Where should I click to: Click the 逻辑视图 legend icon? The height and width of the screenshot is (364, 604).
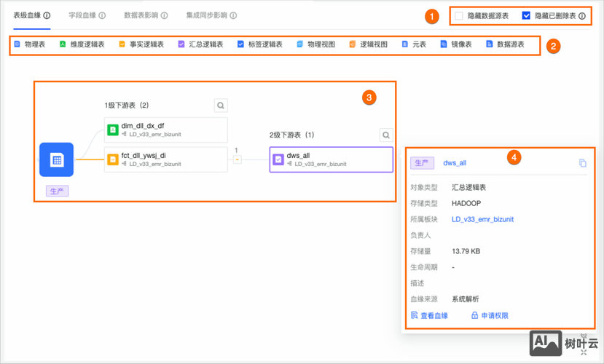click(352, 44)
